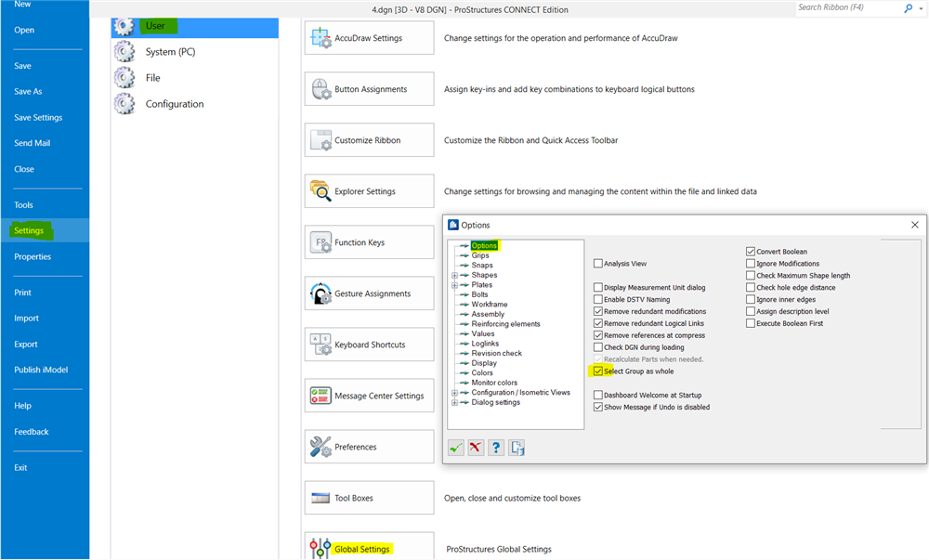Screen dimensions: 929x560
Task: Check the Execute Boolean First option
Action: point(750,323)
